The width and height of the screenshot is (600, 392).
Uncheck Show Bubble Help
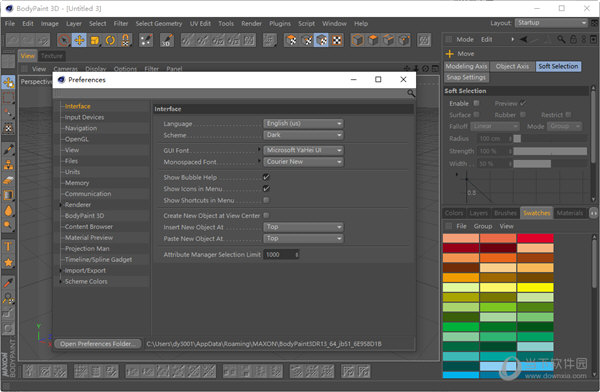click(266, 177)
